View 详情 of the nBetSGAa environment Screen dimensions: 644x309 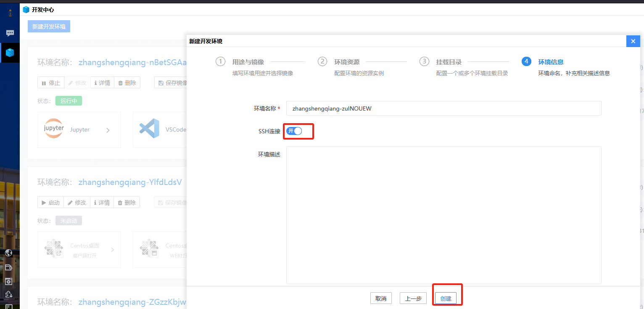102,83
